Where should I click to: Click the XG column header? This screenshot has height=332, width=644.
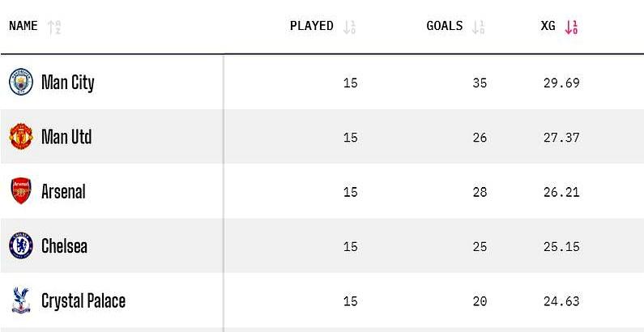point(548,26)
